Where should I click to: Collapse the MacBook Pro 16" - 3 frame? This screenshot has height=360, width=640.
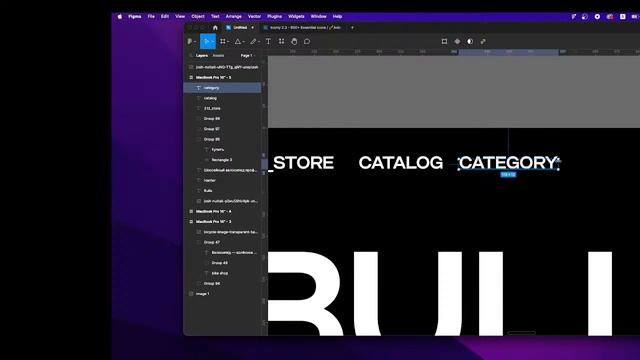coord(191,221)
